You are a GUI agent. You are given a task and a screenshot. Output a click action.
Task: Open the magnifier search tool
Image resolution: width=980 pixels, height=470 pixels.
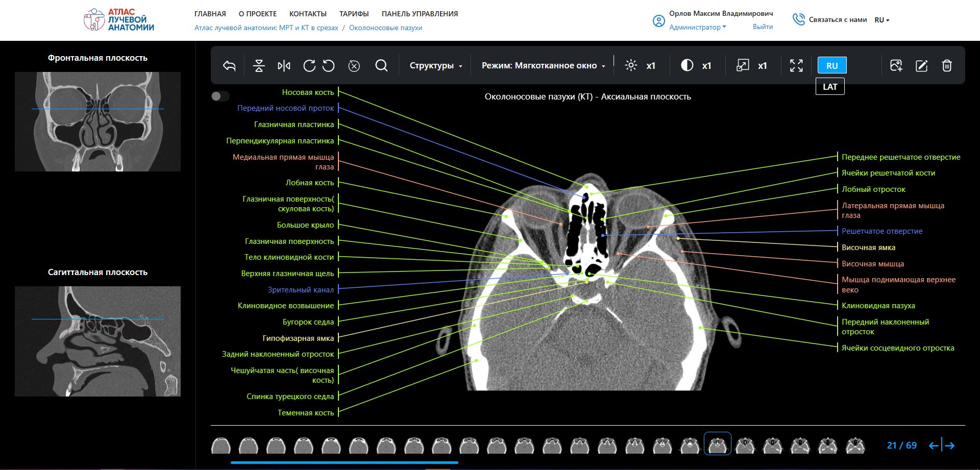(x=381, y=66)
